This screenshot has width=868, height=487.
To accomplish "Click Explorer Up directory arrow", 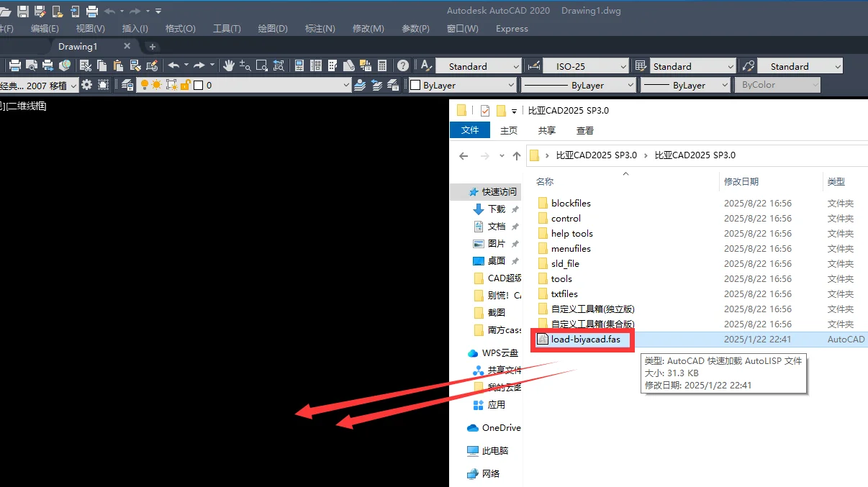I will [x=516, y=155].
